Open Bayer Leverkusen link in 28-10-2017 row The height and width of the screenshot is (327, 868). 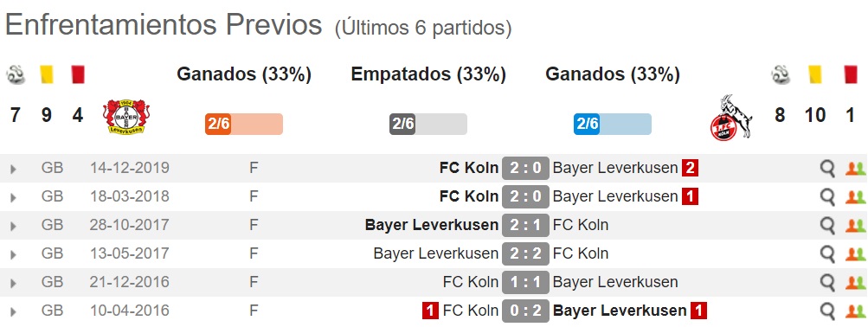tap(432, 225)
